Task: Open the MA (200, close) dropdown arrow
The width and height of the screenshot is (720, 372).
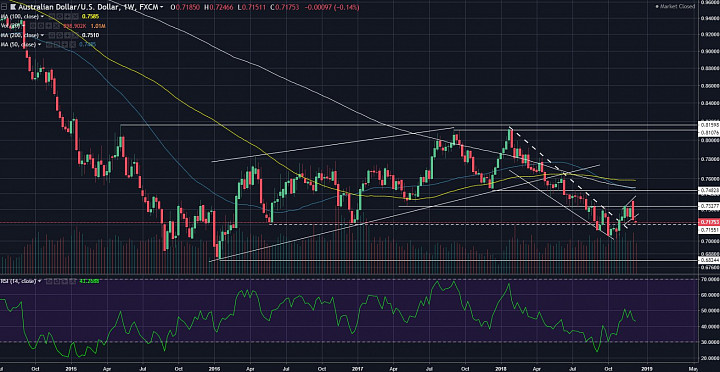Action: tap(42, 35)
